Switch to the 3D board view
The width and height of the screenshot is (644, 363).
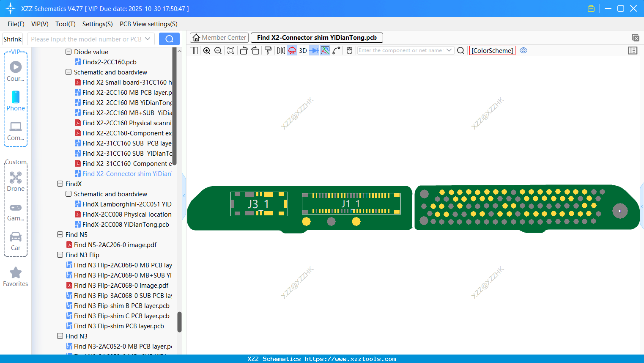(303, 50)
